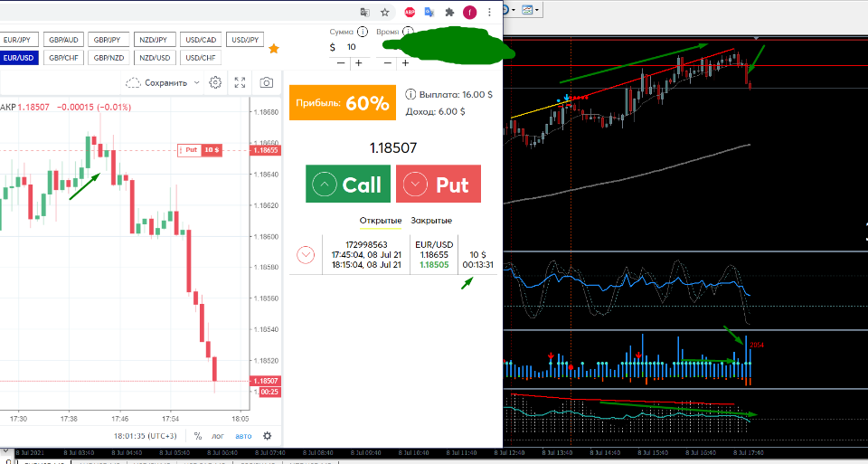
Task: Select the NZD/JPY pair
Action: point(155,40)
